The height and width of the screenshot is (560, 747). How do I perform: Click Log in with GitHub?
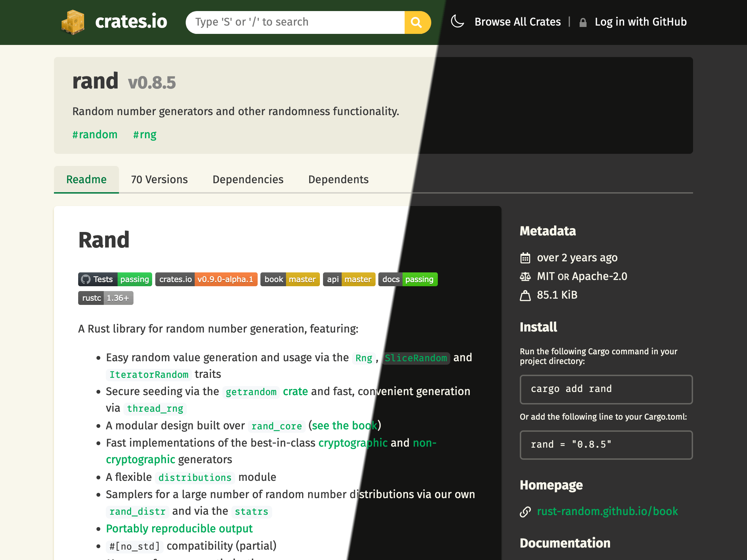[x=640, y=22]
